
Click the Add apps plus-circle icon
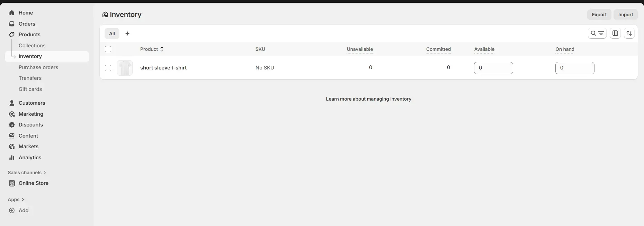(12, 210)
